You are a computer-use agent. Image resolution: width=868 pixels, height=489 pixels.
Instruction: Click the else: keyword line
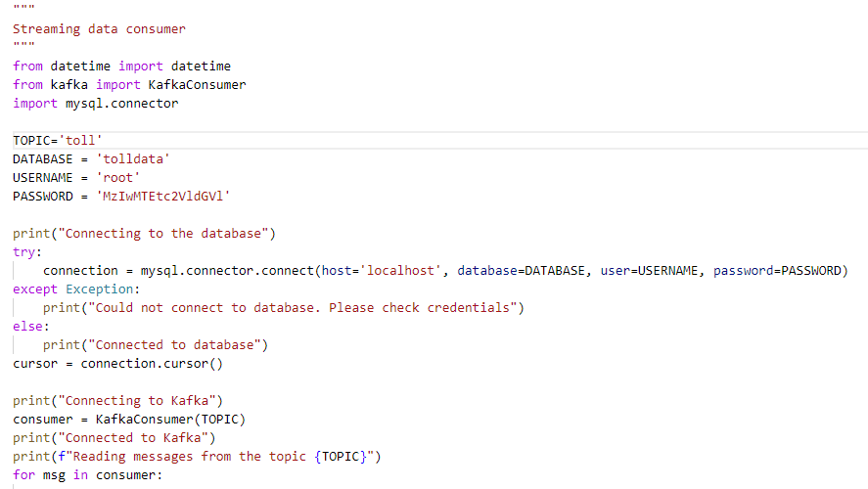click(x=31, y=327)
